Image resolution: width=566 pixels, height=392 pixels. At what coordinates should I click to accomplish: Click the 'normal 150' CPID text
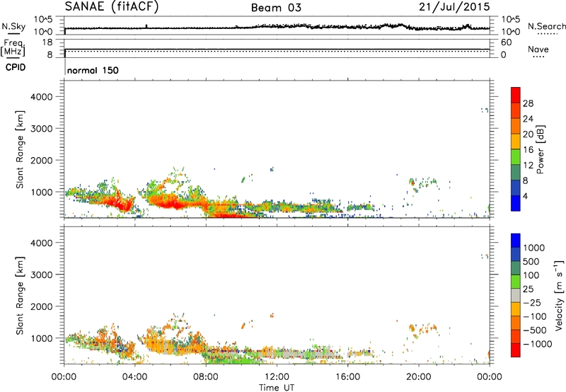[x=93, y=70]
